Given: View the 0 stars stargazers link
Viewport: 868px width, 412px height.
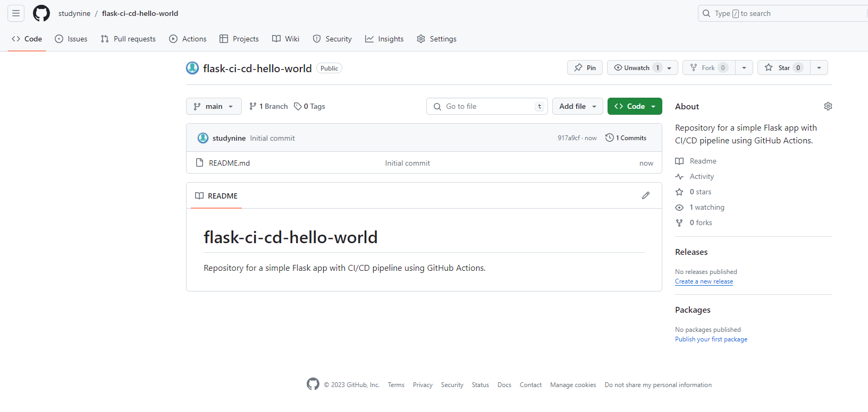Looking at the screenshot, I should click(693, 192).
